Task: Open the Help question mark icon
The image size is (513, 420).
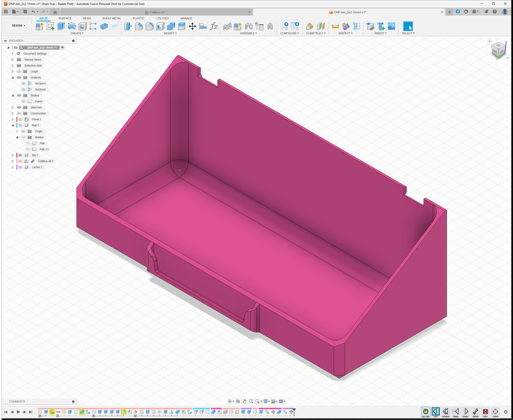Action: click(x=495, y=12)
